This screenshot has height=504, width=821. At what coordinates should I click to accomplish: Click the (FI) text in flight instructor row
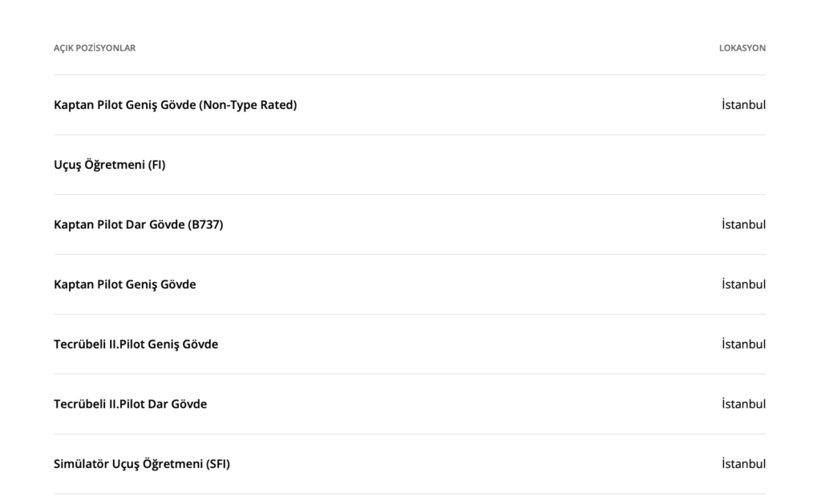tap(156, 164)
